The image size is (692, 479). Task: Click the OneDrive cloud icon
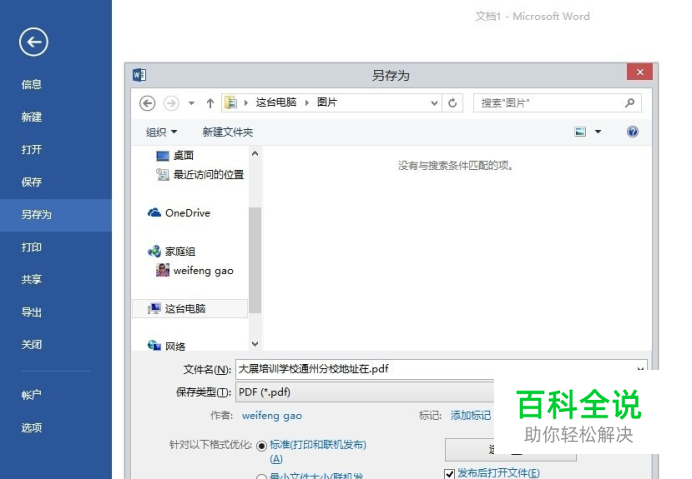tap(154, 213)
